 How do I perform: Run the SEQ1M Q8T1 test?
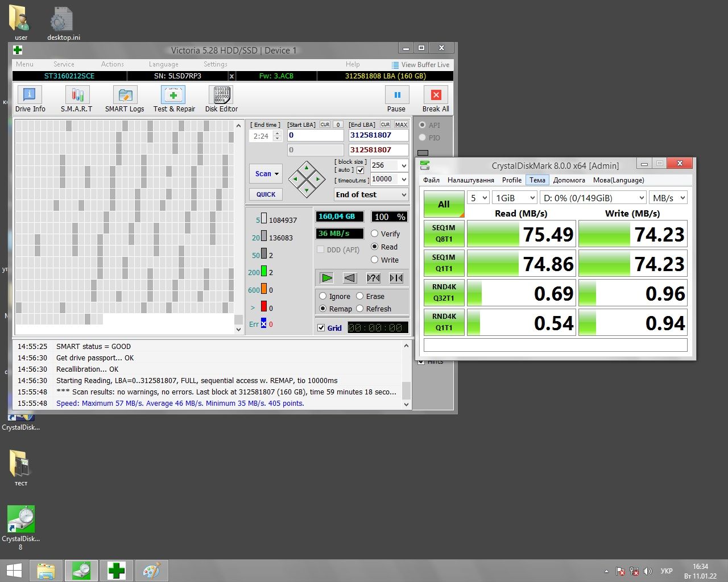[x=444, y=234]
